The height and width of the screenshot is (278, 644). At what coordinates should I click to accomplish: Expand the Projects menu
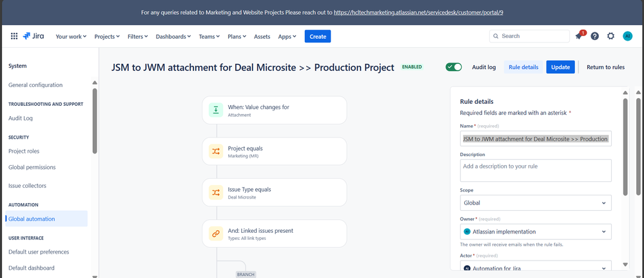coord(107,36)
